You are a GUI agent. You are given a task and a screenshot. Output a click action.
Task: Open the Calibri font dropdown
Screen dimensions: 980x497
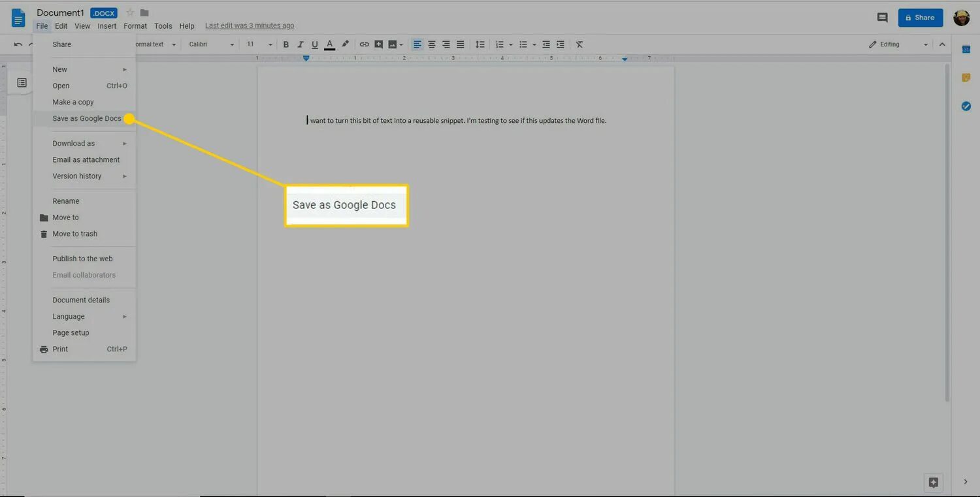pos(211,44)
